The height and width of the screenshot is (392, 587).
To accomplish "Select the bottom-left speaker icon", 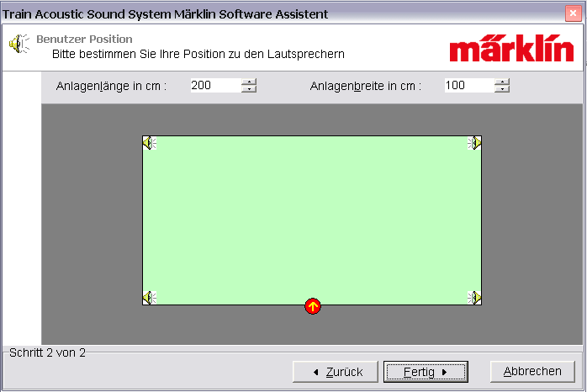I will pos(149,297).
